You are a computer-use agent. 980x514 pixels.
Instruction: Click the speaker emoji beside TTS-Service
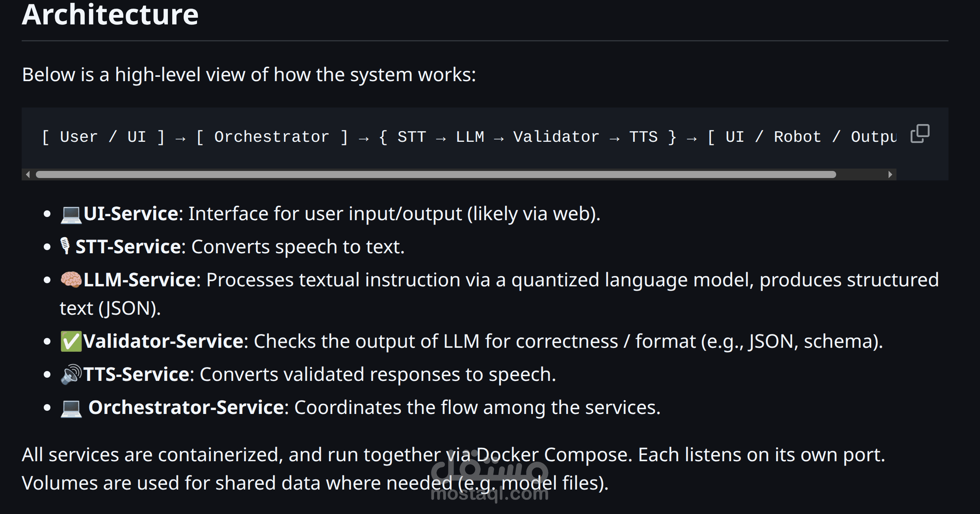pyautogui.click(x=71, y=374)
